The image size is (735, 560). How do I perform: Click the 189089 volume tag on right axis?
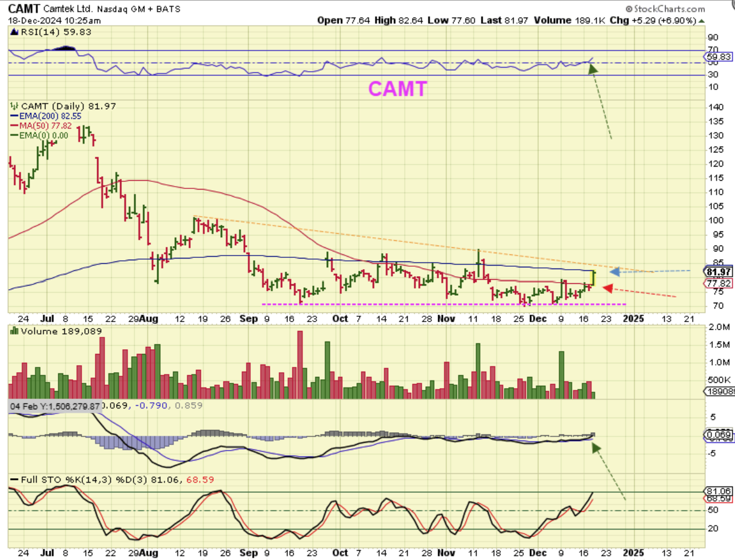(719, 392)
